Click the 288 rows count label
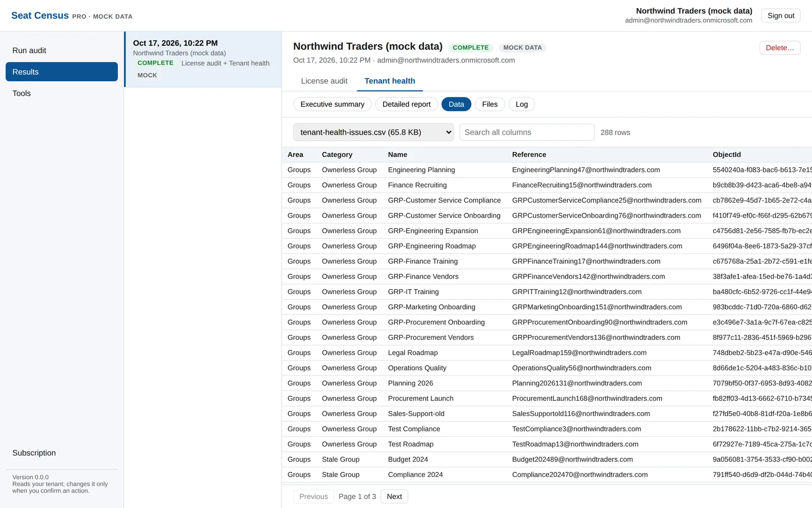The height and width of the screenshot is (508, 812). click(x=615, y=133)
